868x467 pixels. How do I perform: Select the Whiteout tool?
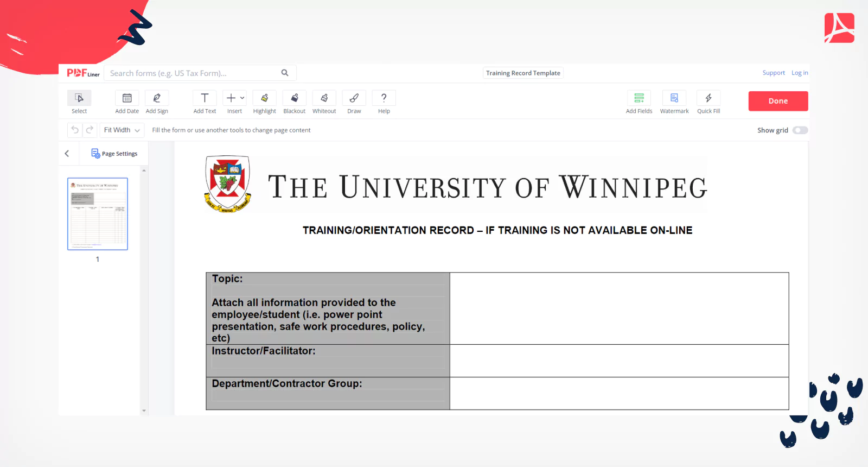click(324, 102)
